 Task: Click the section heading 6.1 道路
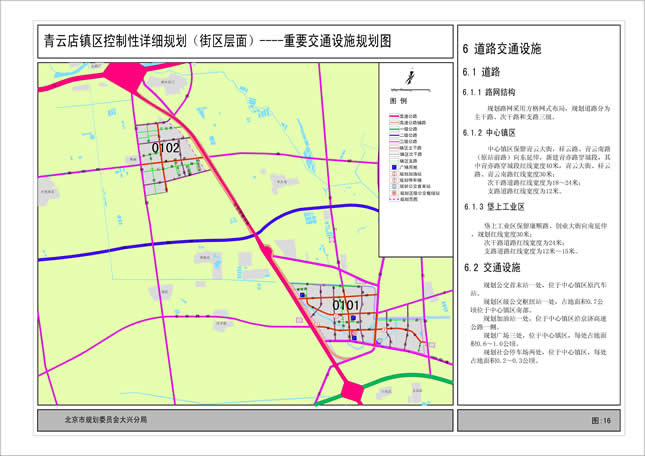click(x=482, y=72)
